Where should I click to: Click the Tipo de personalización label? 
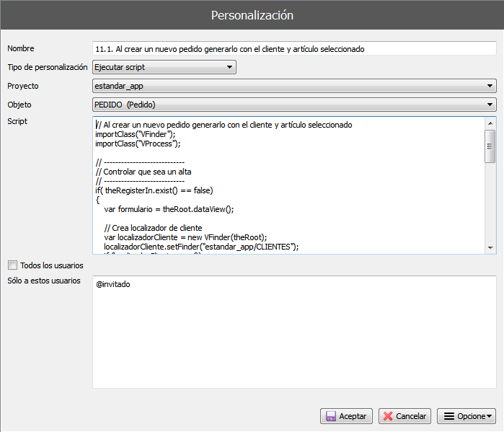48,67
